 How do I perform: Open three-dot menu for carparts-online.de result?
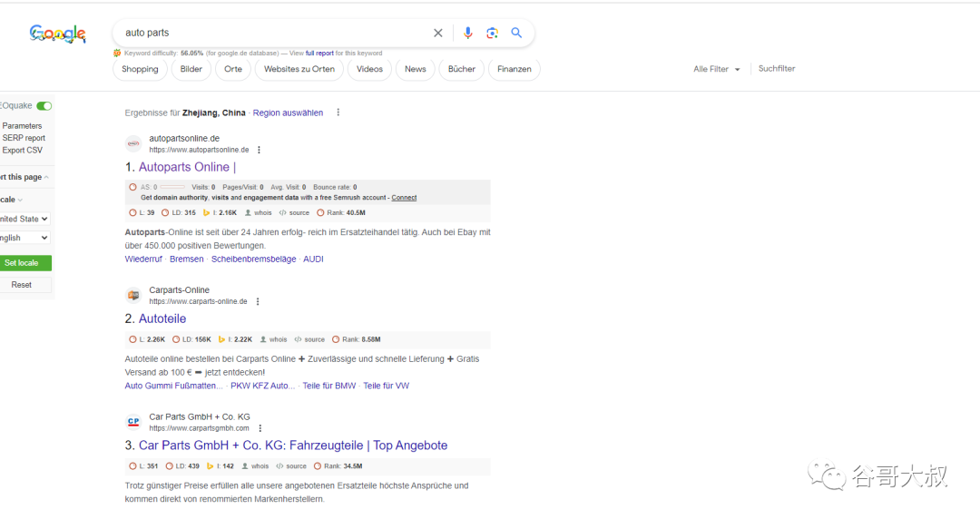pyautogui.click(x=258, y=301)
